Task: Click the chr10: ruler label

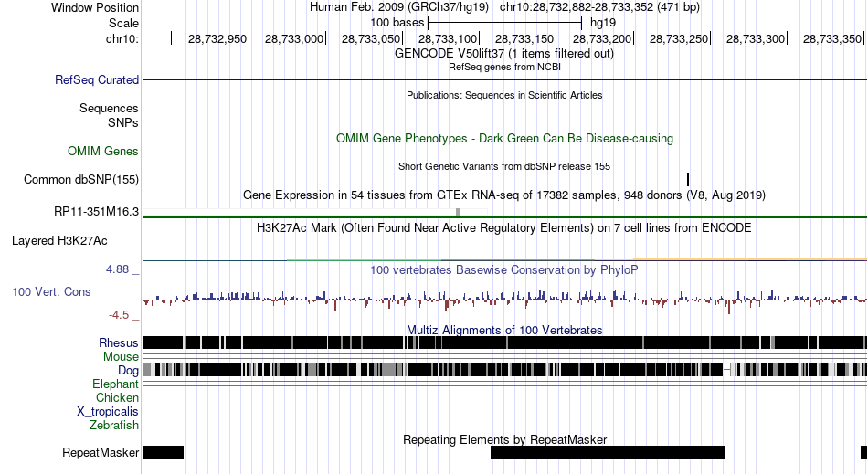Action: click(x=122, y=38)
